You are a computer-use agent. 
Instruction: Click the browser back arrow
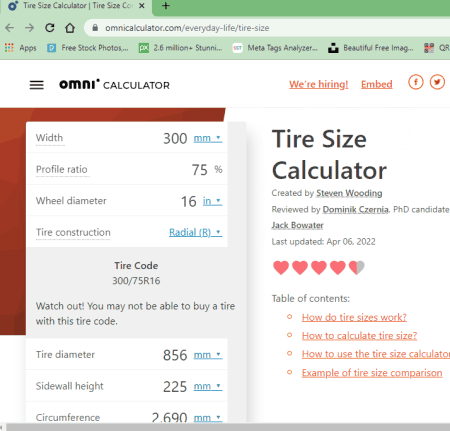(x=10, y=28)
